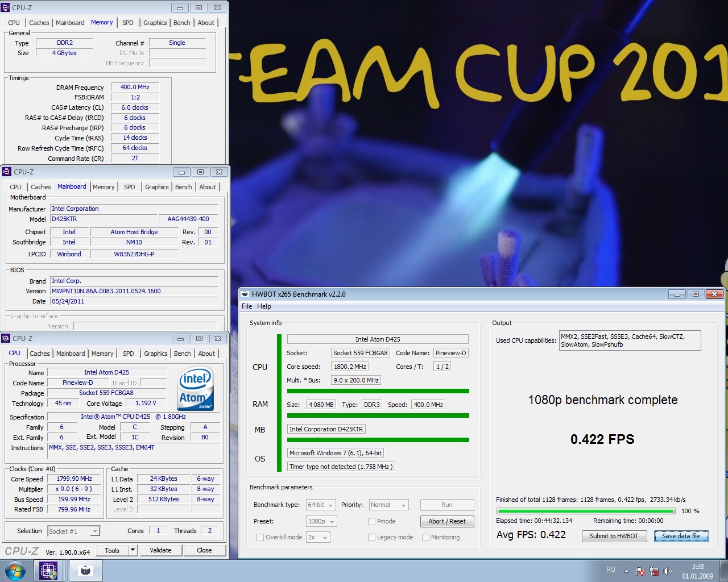Screen dimensions: 728x582
Task: Open Graphics tab in bottom CPU window
Action: pos(155,354)
